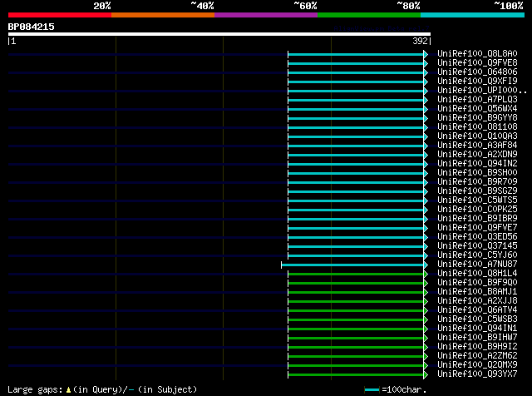Select hit label UniRef100_Q8H1L4
Image resolution: width=532 pixels, height=396 pixels.
477,274
